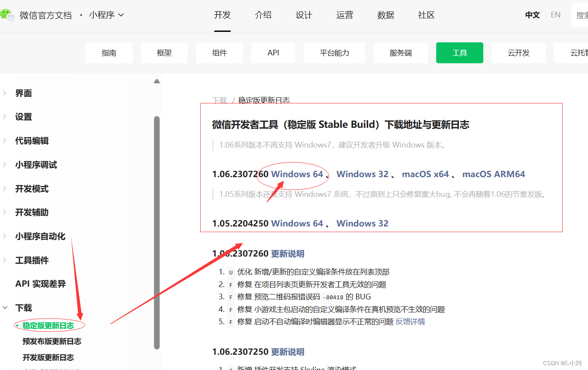Switch to the 开发 top tab

pos(222,15)
